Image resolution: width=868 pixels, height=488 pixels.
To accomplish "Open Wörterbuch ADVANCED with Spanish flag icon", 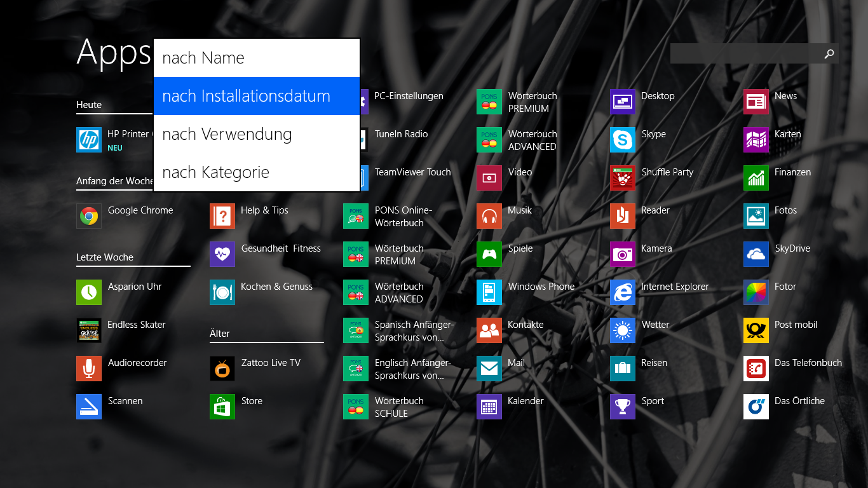I will pos(489,140).
